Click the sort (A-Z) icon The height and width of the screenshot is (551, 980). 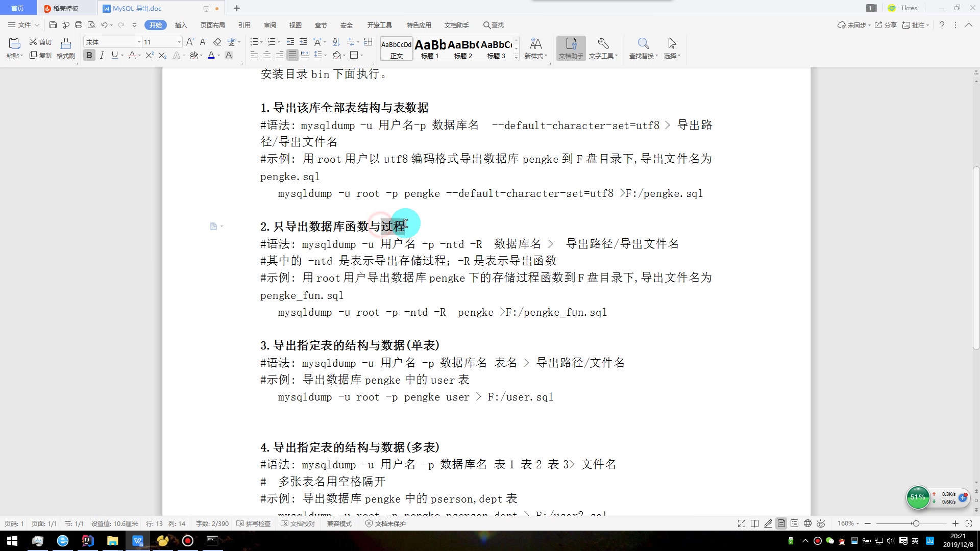coord(336,42)
